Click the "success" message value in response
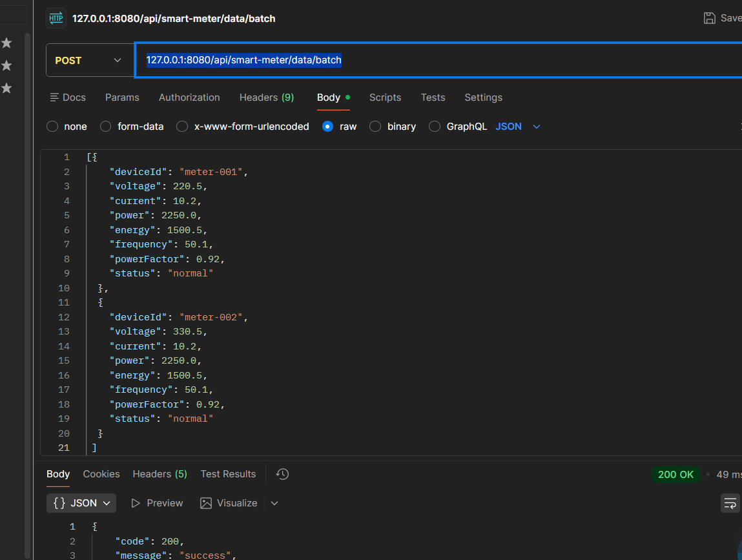The image size is (742, 560). point(205,555)
